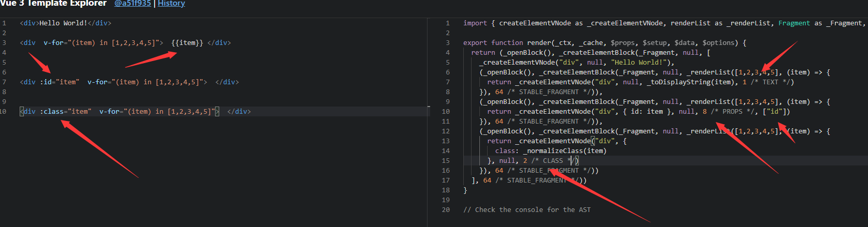Open the @a51f935 commit link
Viewport: 868px width, 227px height.
(133, 4)
